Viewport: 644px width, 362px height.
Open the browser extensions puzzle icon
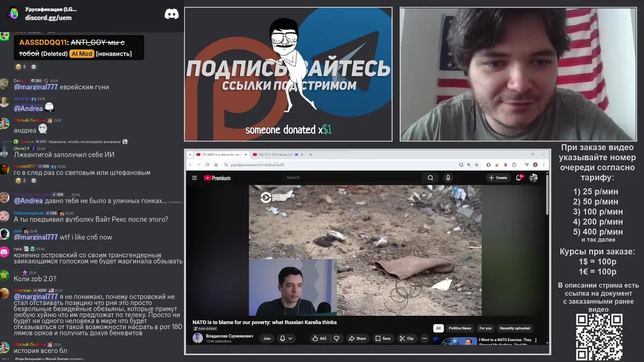tap(514, 164)
